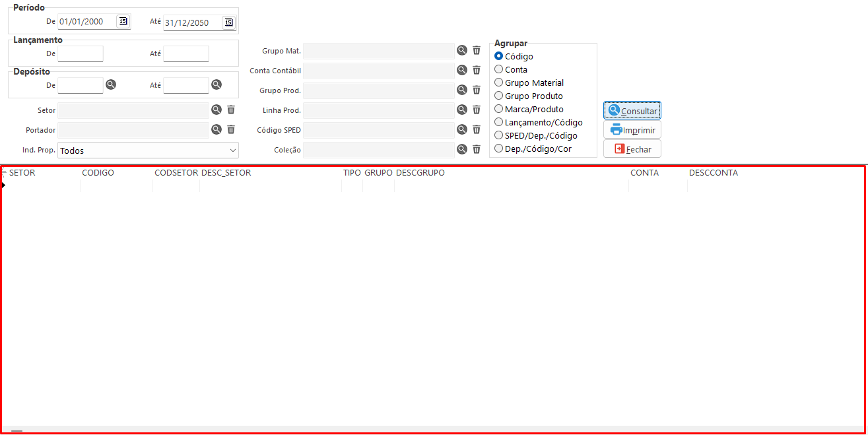Click into Lançamento De input field
This screenshot has width=868, height=435.
81,53
